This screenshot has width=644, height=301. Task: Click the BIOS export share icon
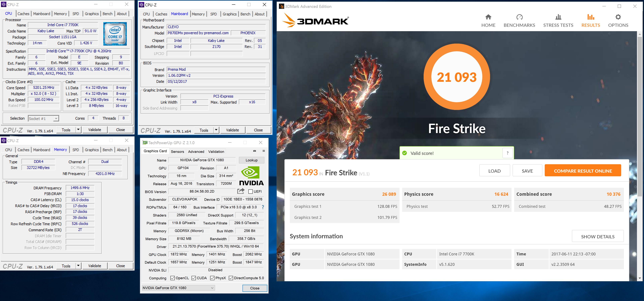point(240,191)
